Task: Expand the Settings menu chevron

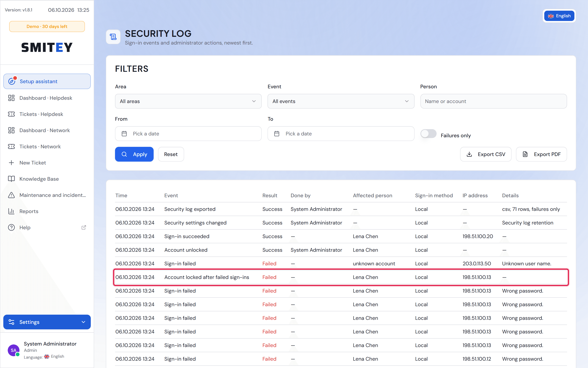Action: tap(83, 322)
